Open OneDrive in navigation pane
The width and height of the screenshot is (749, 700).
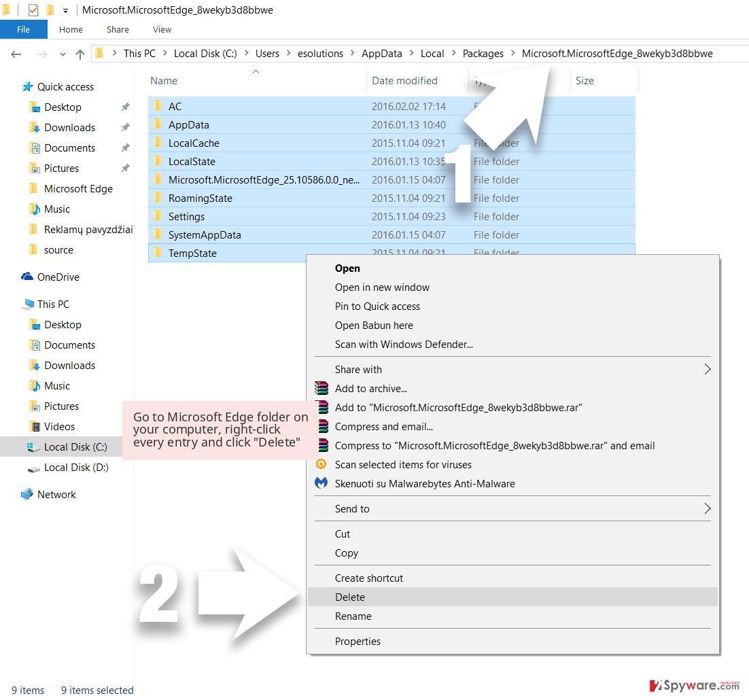[x=58, y=277]
